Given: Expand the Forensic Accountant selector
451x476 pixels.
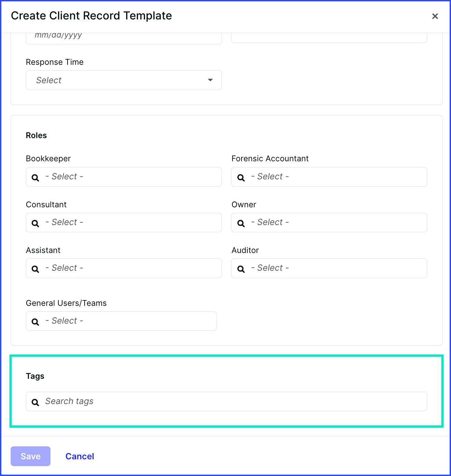Looking at the screenshot, I should (329, 177).
